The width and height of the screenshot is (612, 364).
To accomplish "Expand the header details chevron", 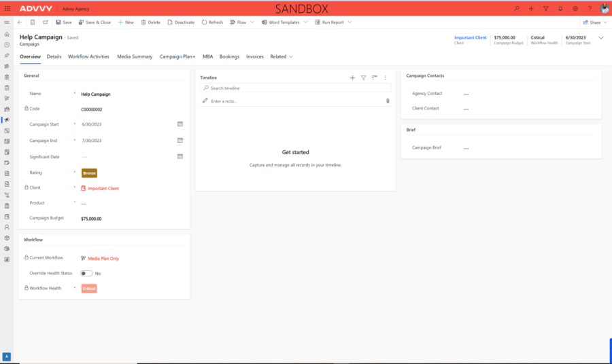I will 600,38.
